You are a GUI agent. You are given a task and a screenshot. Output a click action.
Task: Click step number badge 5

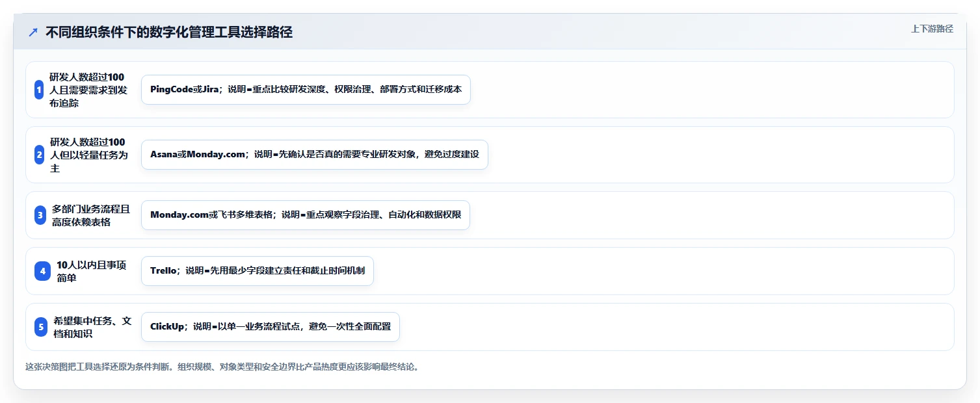(41, 327)
